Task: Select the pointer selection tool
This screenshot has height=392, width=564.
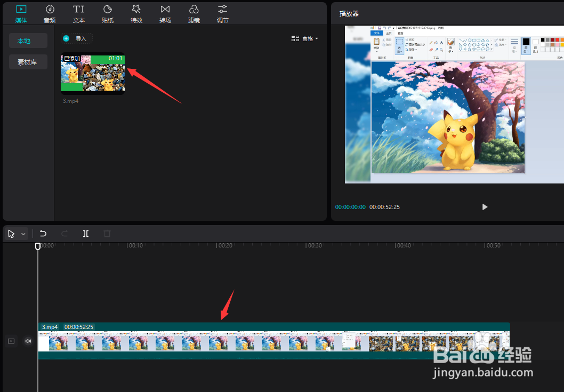Action: [11, 234]
